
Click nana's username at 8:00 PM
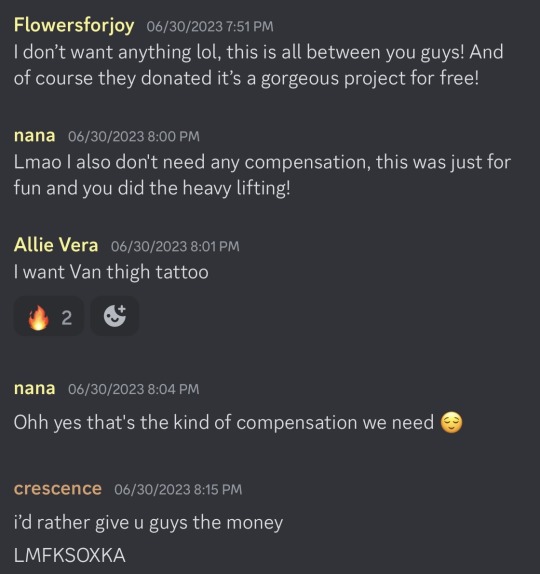(x=34, y=136)
